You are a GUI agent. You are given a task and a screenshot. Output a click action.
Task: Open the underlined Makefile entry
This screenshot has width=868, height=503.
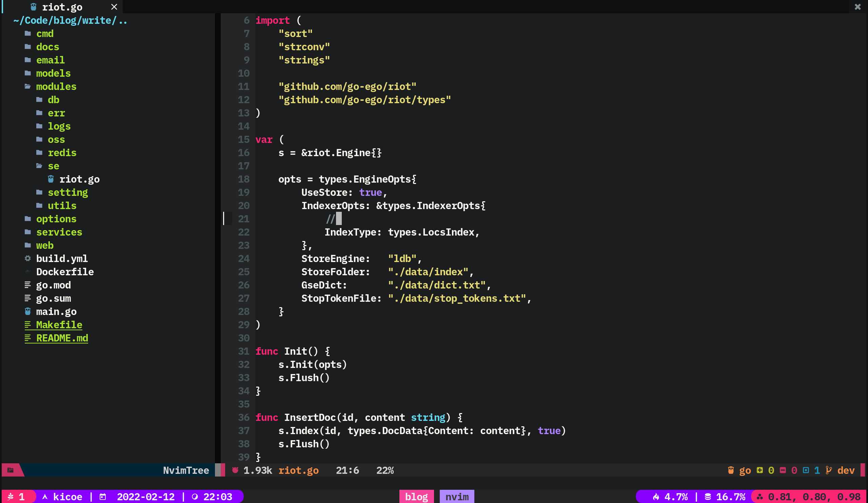pos(59,325)
